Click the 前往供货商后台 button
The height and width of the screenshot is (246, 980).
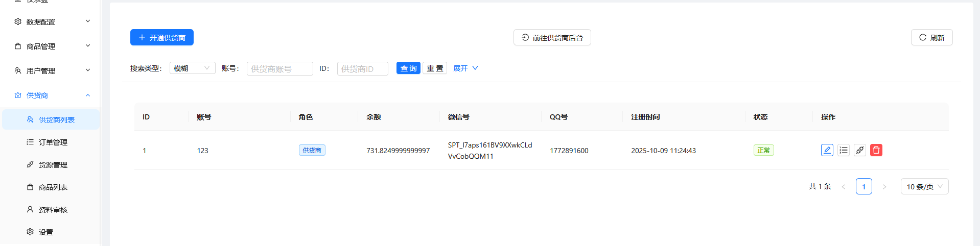[552, 37]
